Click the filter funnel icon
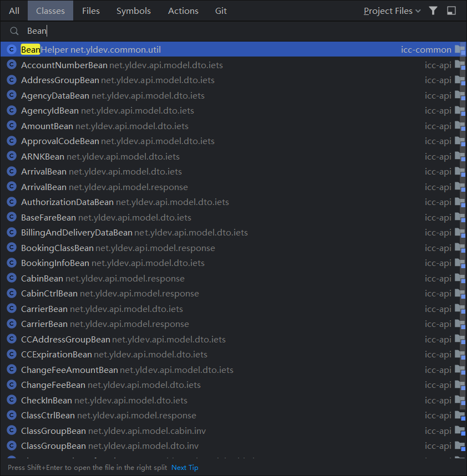Image resolution: width=467 pixels, height=476 pixels. (x=433, y=11)
